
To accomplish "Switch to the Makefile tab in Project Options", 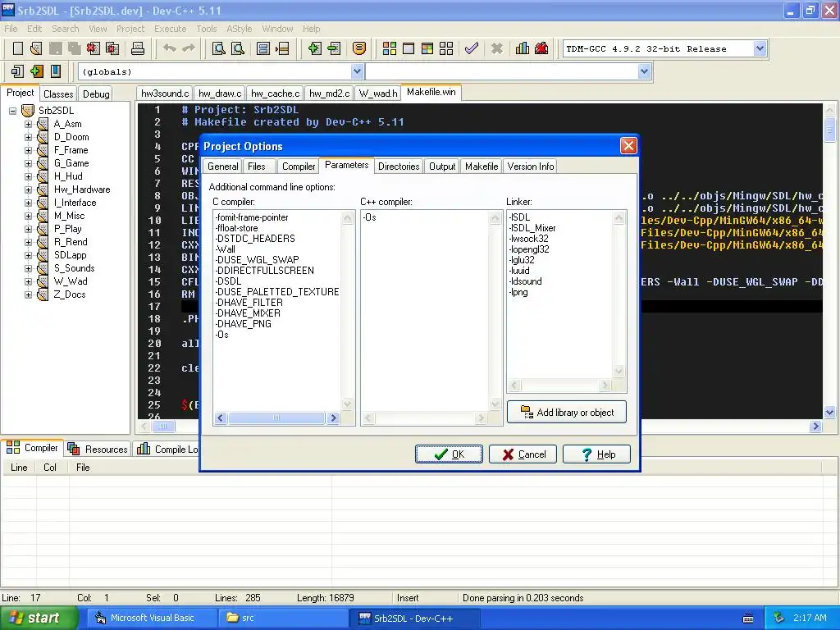I will pos(481,167).
